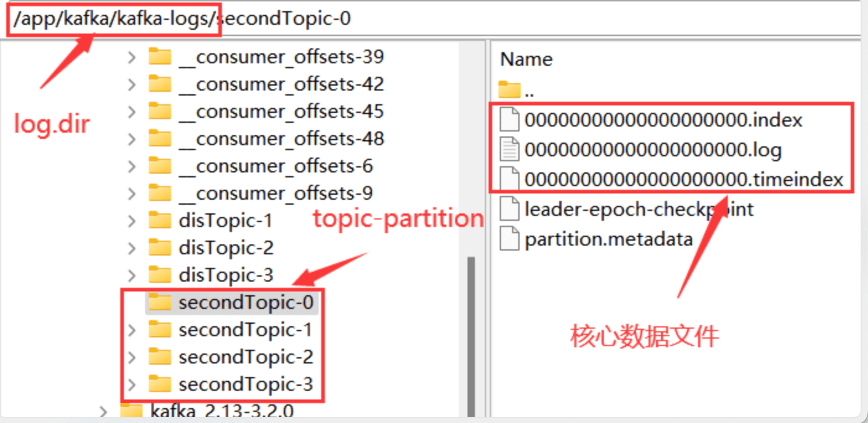Select file name 'partition.metadata'
The image size is (868, 423).
[x=608, y=239]
